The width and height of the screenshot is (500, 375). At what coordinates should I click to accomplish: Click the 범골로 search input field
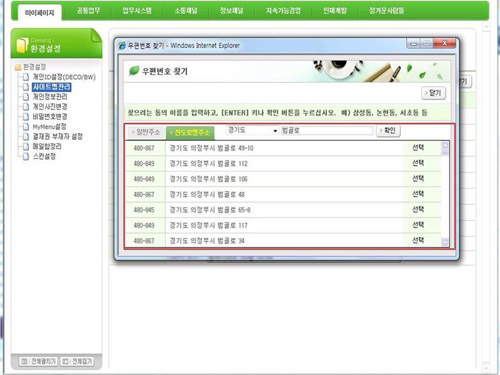327,130
